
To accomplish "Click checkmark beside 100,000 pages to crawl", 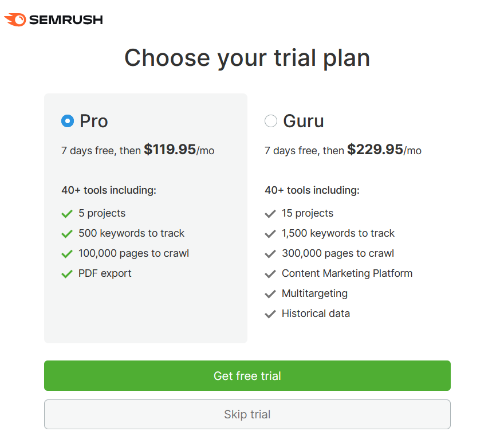I will 67,254.
